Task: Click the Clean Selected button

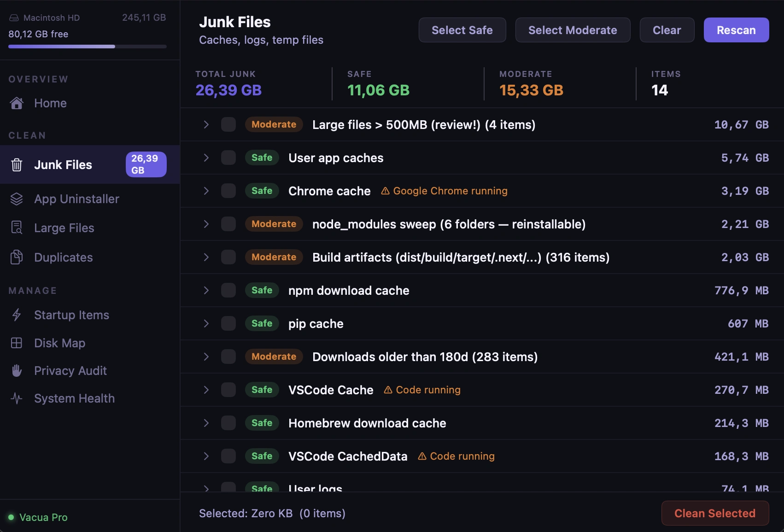Action: (x=715, y=513)
